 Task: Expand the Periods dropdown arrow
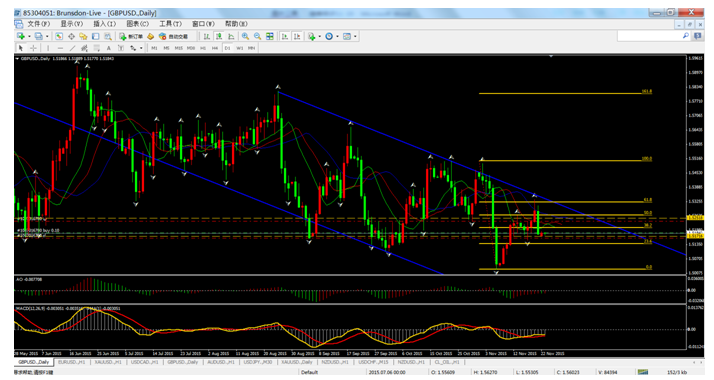pos(337,36)
